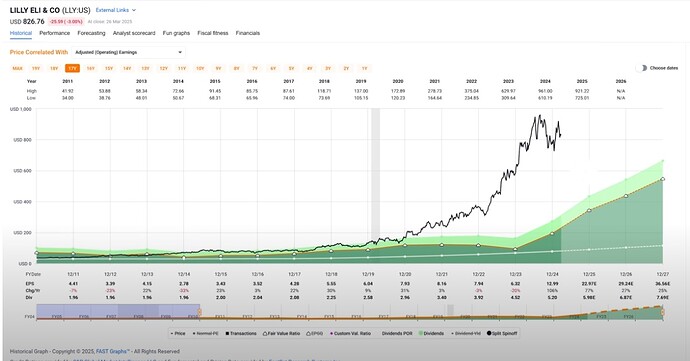This screenshot has width=690, height=361.
Task: Click the red -3.00% price change badge
Action: (x=66, y=22)
